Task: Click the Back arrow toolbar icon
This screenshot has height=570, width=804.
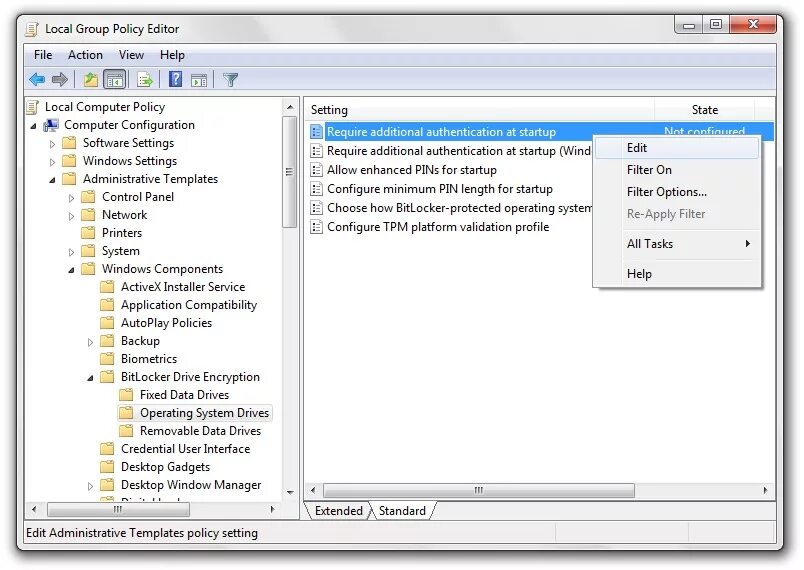Action: 37,79
